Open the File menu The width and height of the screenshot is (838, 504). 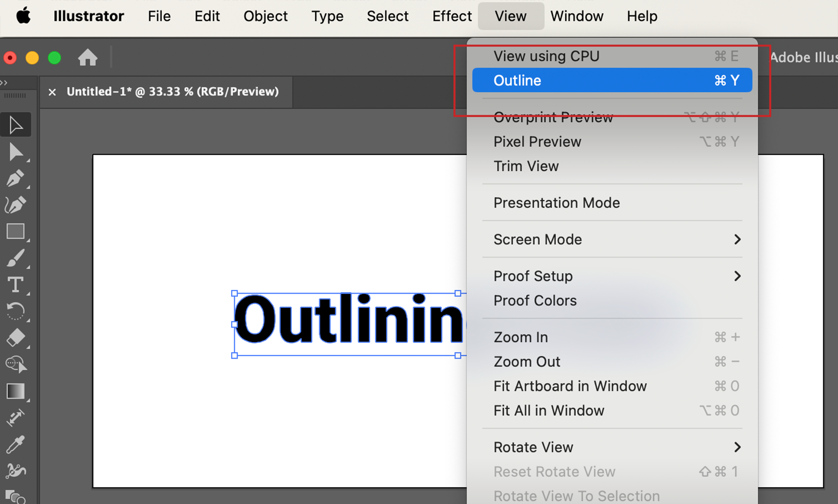point(159,16)
